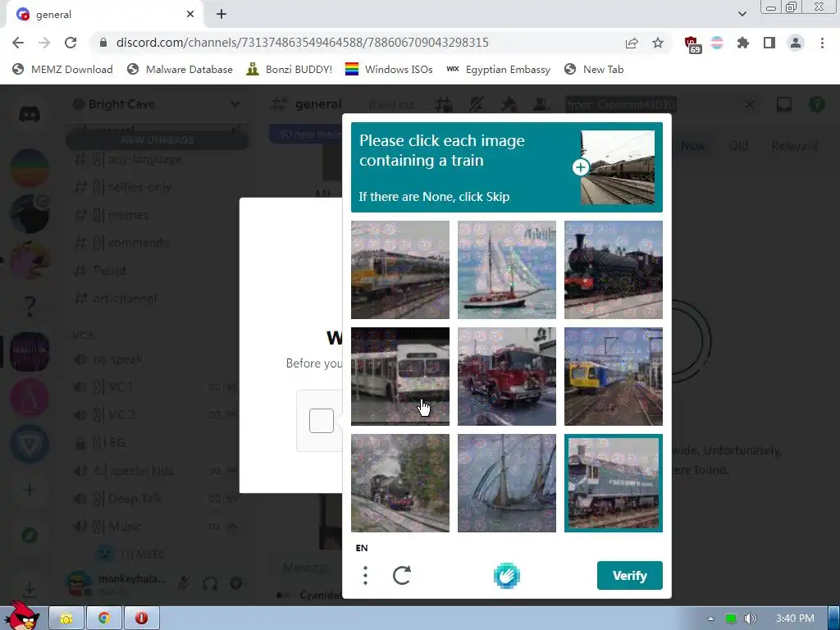Join the Deep Talk voice channel
Image resolution: width=840 pixels, height=630 pixels.
[119, 498]
